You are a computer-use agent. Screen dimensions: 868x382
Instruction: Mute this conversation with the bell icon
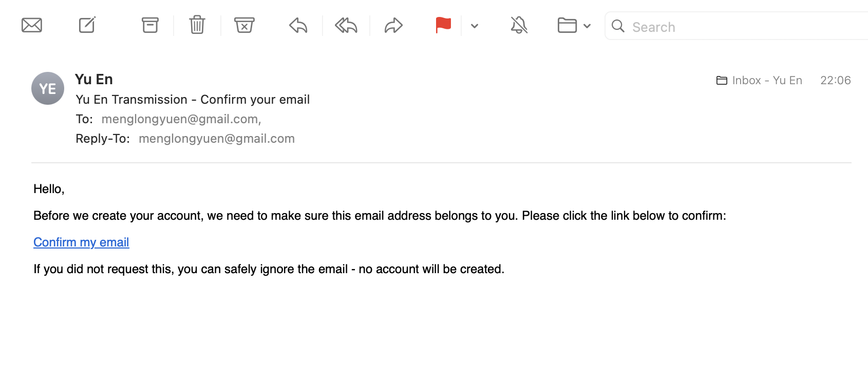click(519, 25)
